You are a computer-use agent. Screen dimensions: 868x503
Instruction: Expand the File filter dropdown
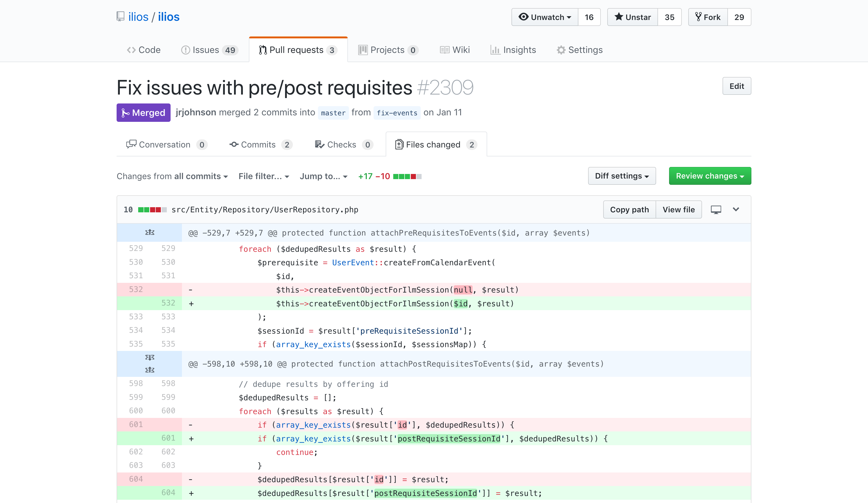[x=263, y=176]
